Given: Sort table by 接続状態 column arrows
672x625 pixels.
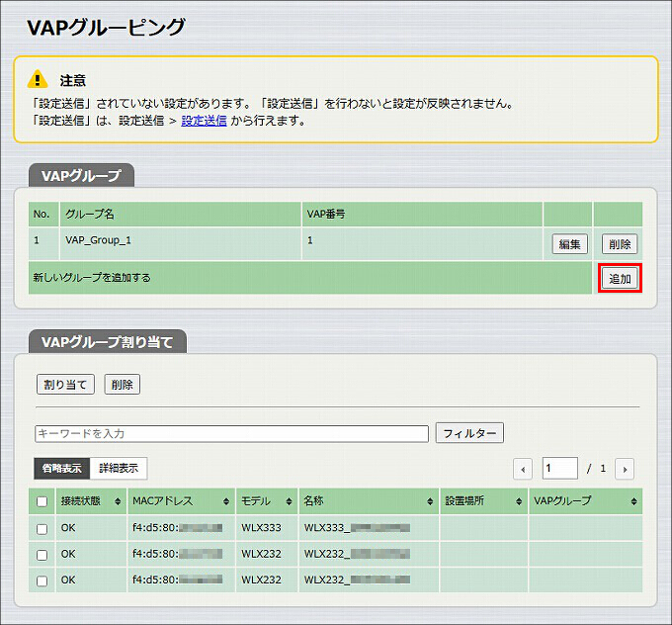Looking at the screenshot, I should (118, 501).
